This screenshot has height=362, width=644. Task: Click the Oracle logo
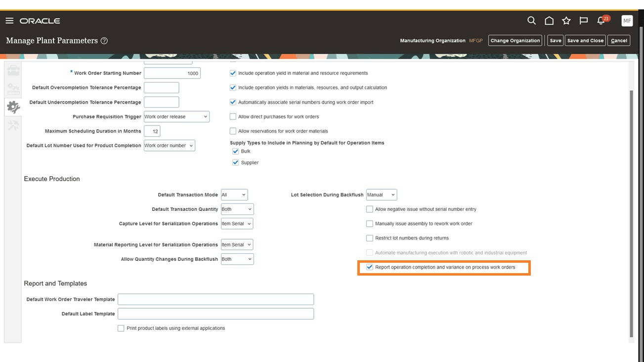40,21
